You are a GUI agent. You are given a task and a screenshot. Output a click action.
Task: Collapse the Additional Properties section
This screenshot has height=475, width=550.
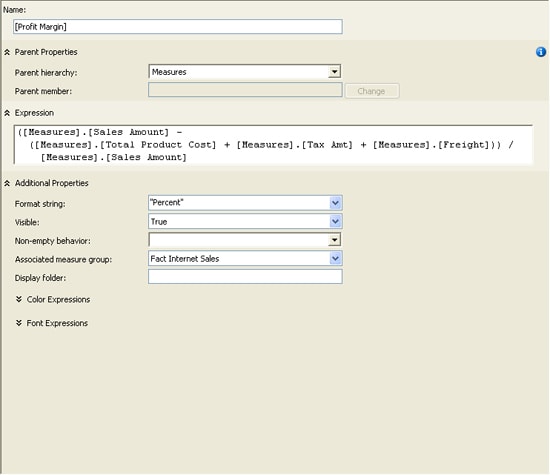(x=7, y=183)
